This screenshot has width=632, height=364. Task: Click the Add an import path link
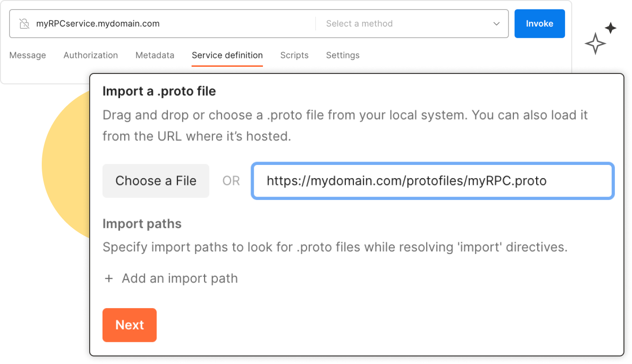point(179,278)
